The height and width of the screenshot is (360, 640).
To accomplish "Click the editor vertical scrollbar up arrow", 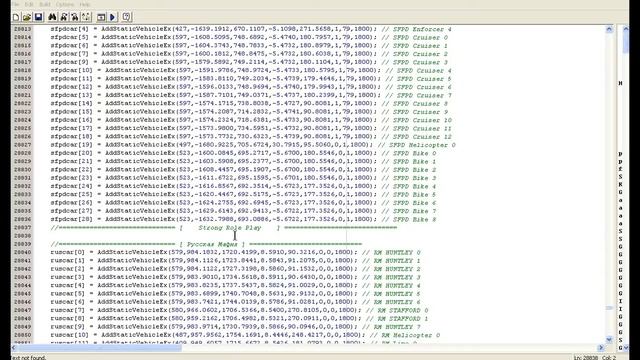I will point(609,29).
